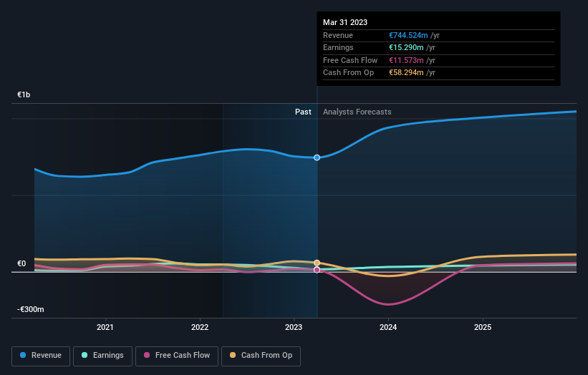Click the Past label on chart
The width and height of the screenshot is (588, 375).
pos(303,112)
